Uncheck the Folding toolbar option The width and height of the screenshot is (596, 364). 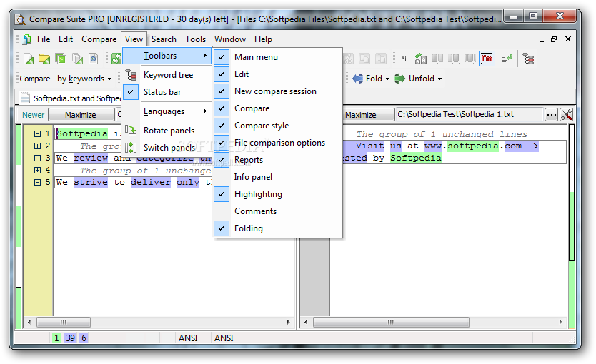click(x=222, y=228)
